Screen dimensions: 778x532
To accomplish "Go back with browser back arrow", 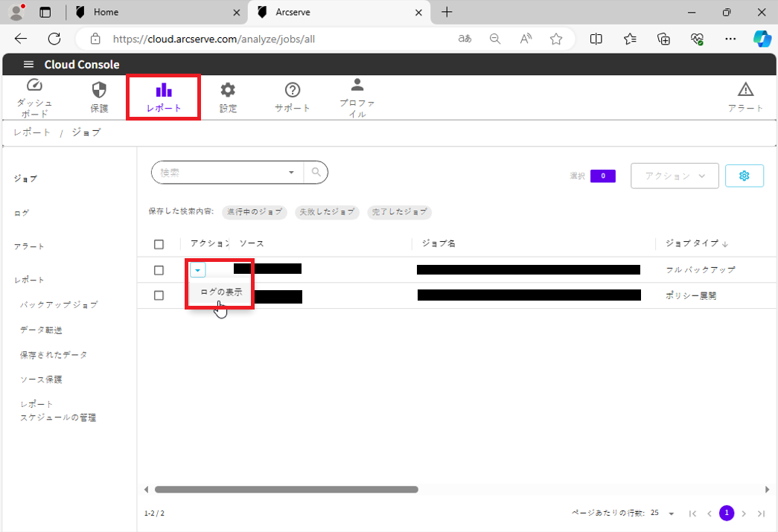I will point(21,39).
